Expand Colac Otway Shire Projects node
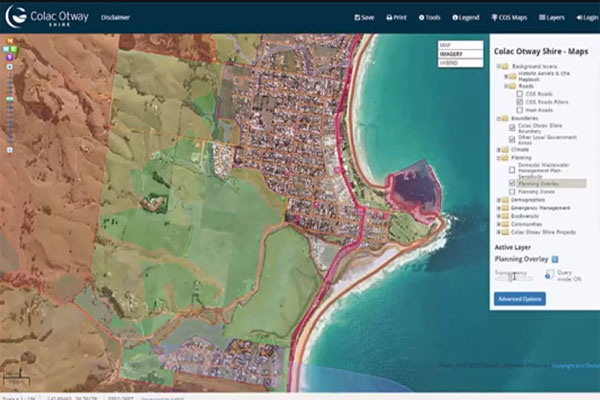 tap(499, 232)
